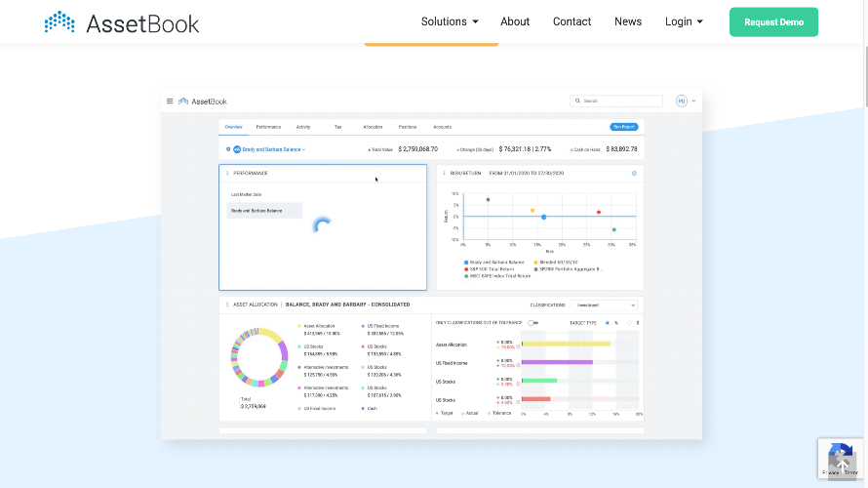Open the Accounts tab

click(443, 127)
